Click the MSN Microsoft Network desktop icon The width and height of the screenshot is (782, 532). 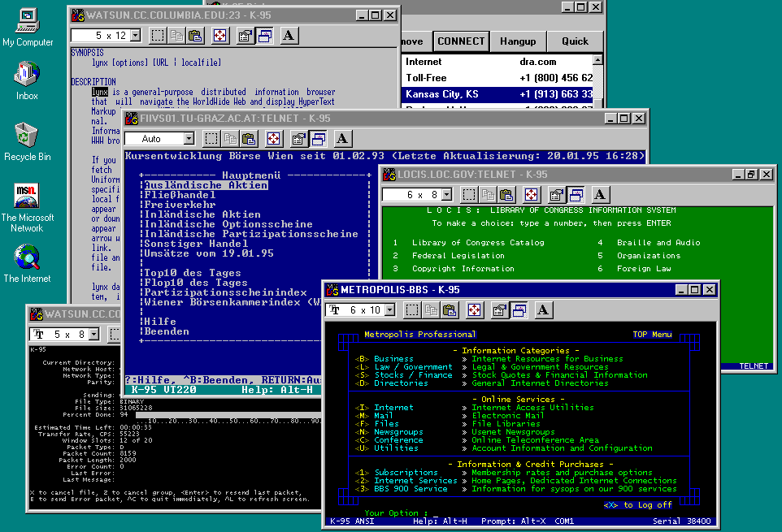(x=27, y=197)
